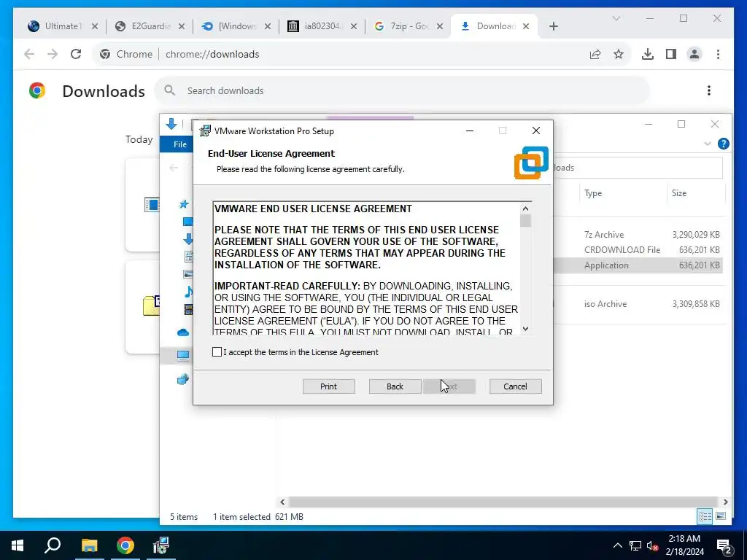Viewport: 747px width, 560px height.
Task: Open File tab in File Explorer
Action: (180, 144)
